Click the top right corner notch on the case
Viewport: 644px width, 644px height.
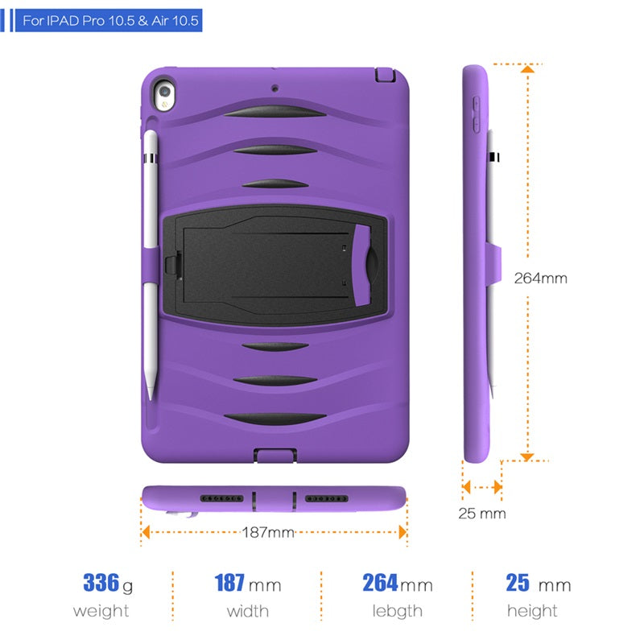click(386, 75)
